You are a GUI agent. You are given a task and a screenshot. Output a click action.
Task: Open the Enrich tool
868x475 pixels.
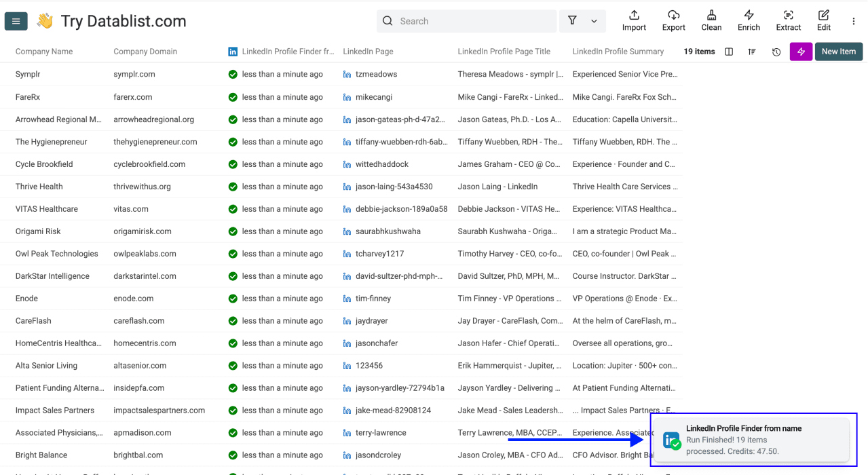coord(749,20)
